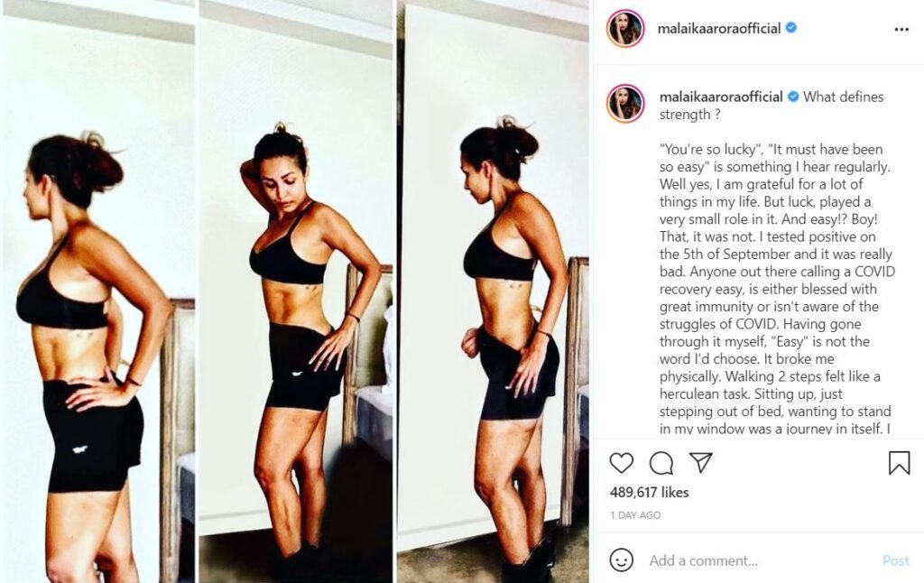The image size is (924, 583).
Task: View the 489,617 likes list
Action: tap(650, 492)
